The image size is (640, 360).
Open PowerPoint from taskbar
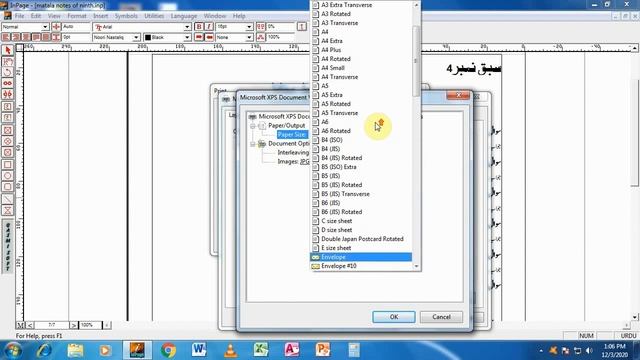tap(322, 350)
